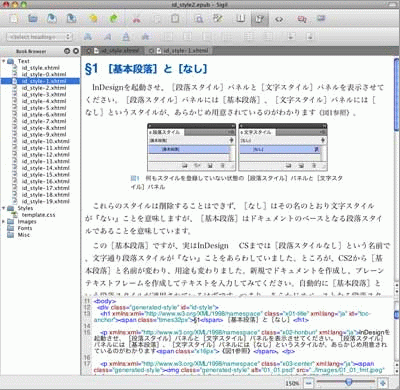The image size is (400, 390).
Task: Collapse the Styles folder
Action: [x=4, y=208]
